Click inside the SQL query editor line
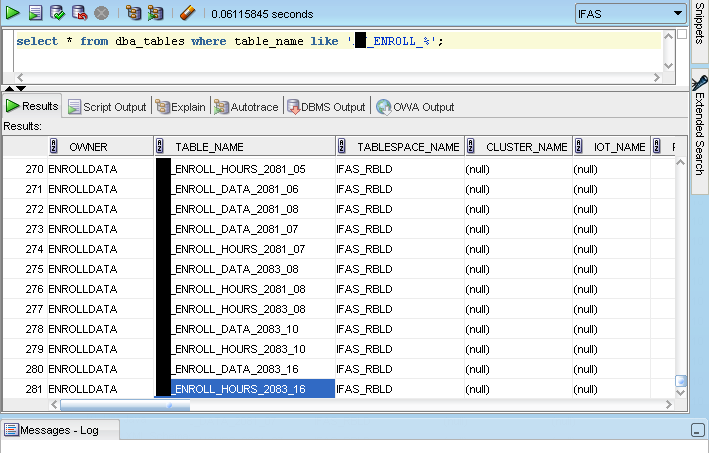This screenshot has width=711, height=453. [338, 41]
